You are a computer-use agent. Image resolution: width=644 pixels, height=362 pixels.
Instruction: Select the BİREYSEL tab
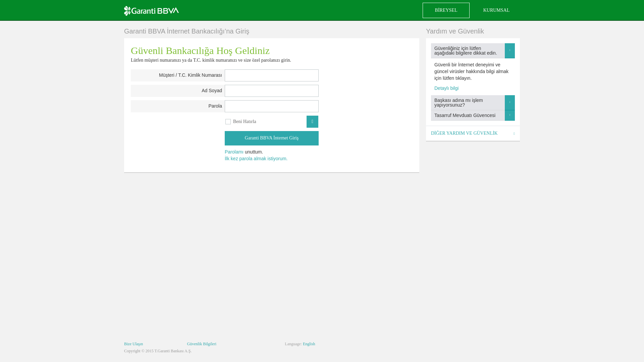[446, 10]
